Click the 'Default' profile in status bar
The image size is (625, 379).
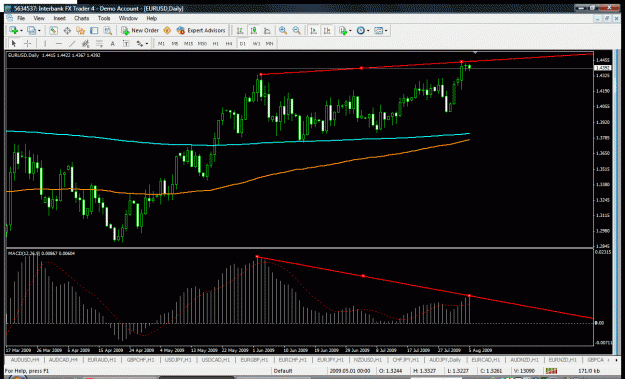(283, 371)
